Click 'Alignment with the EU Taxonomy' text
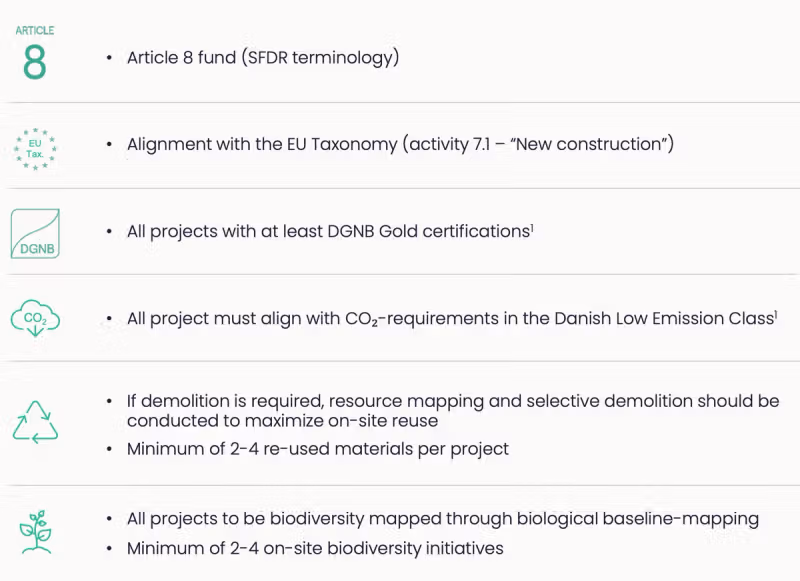The width and height of the screenshot is (800, 581). point(262,145)
